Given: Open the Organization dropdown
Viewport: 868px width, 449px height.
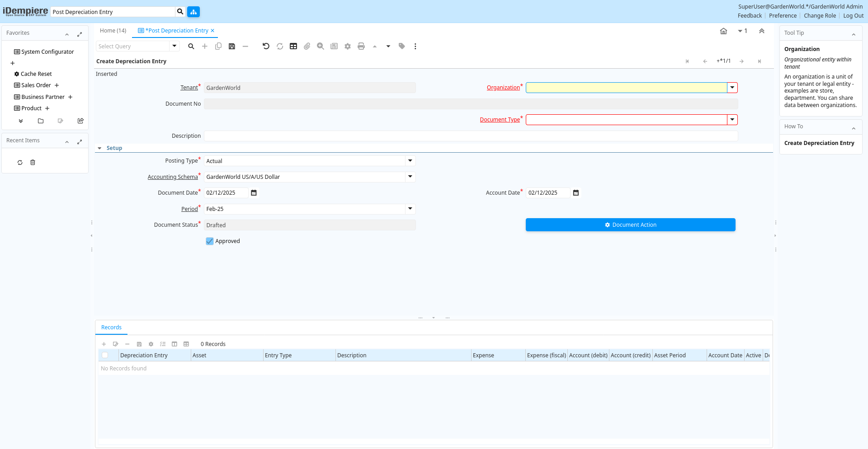Looking at the screenshot, I should pyautogui.click(x=732, y=88).
